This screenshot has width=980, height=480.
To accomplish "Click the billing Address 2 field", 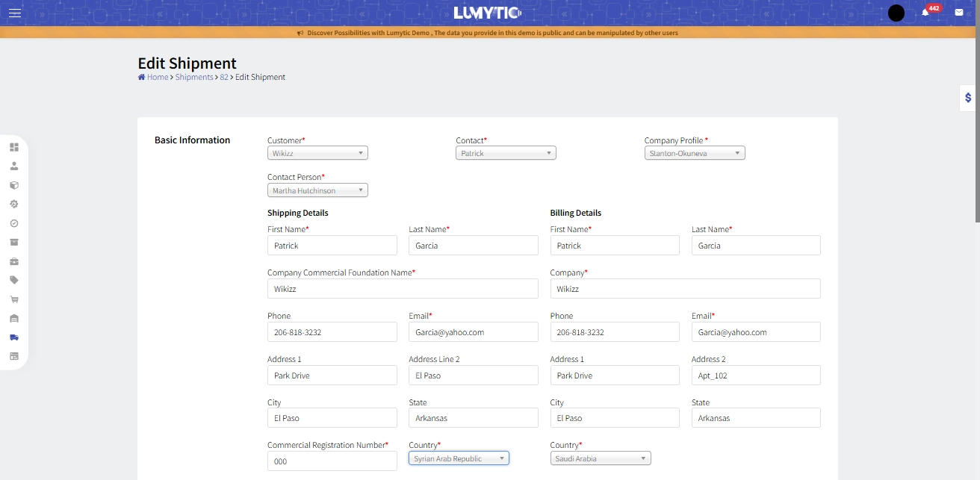I will click(756, 375).
